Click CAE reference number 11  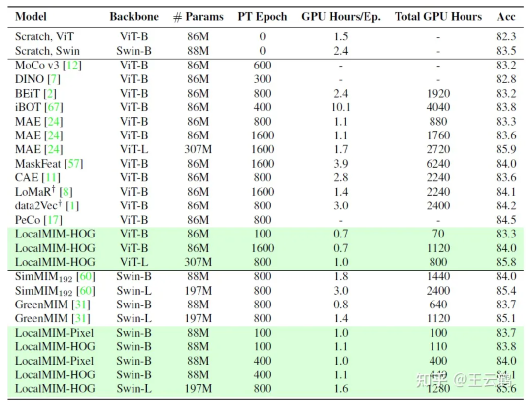[51, 178]
